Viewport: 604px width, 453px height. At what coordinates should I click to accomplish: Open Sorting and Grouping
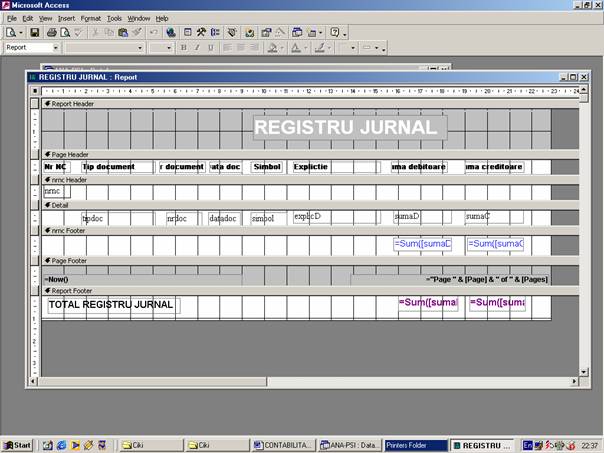coord(215,33)
